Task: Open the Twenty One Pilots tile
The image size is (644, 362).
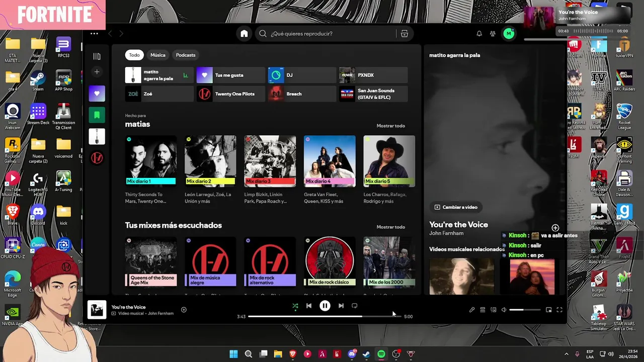Action: click(x=230, y=94)
